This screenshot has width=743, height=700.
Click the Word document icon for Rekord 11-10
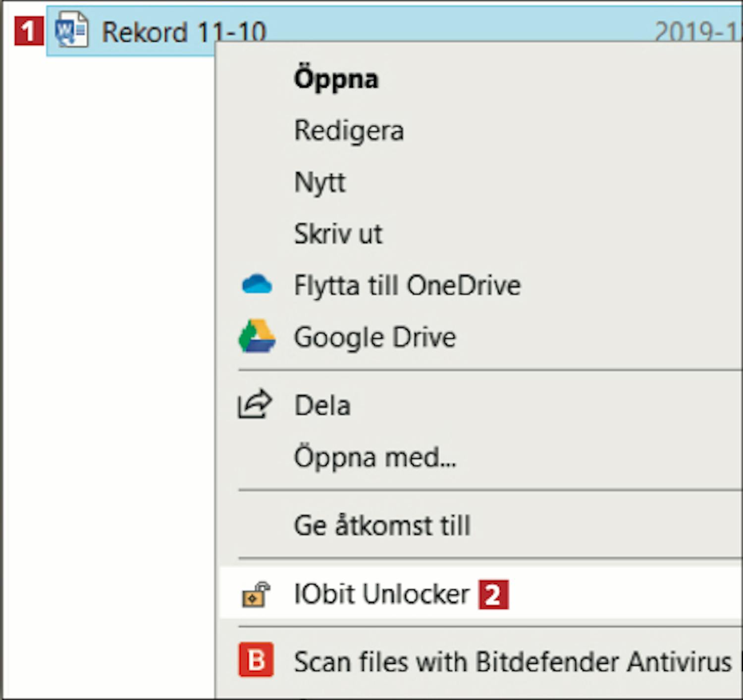click(x=72, y=31)
